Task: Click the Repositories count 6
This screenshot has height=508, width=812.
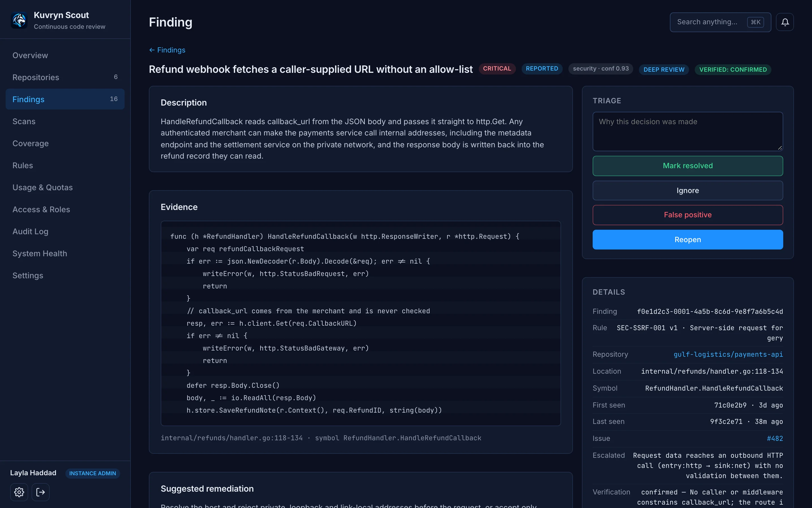Action: click(x=116, y=77)
